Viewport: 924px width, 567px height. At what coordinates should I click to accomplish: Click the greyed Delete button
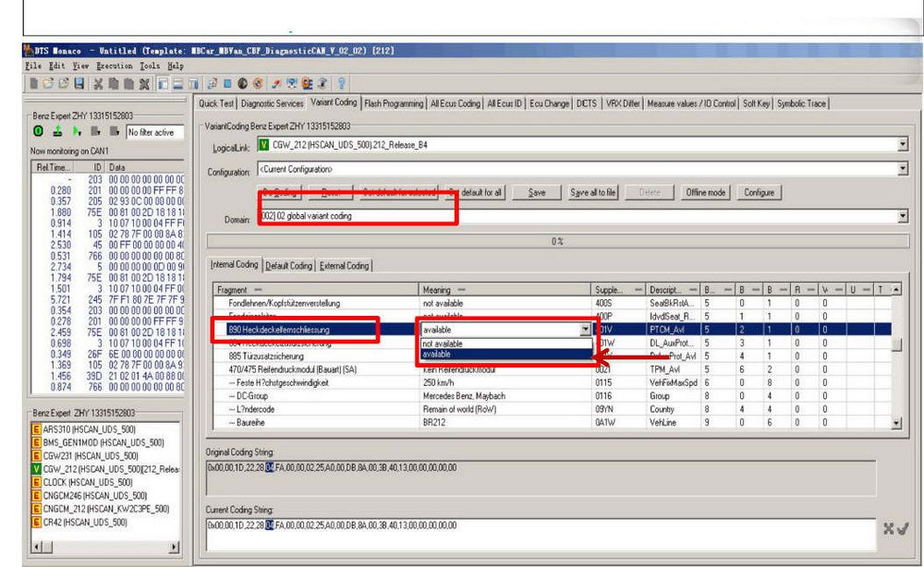[650, 192]
